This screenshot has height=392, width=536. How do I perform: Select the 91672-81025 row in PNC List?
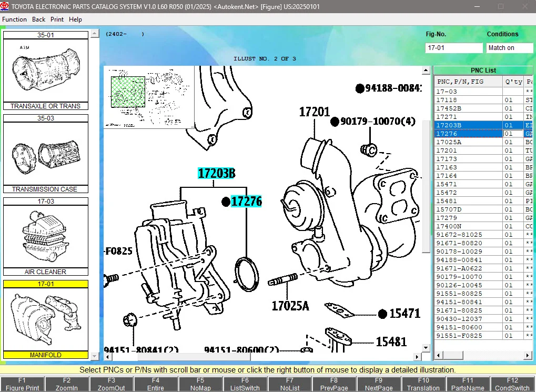point(483,235)
